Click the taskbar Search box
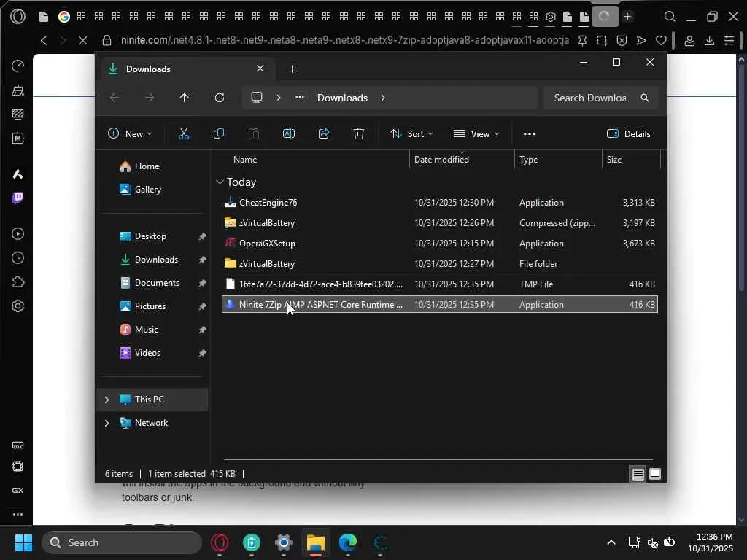 122,542
